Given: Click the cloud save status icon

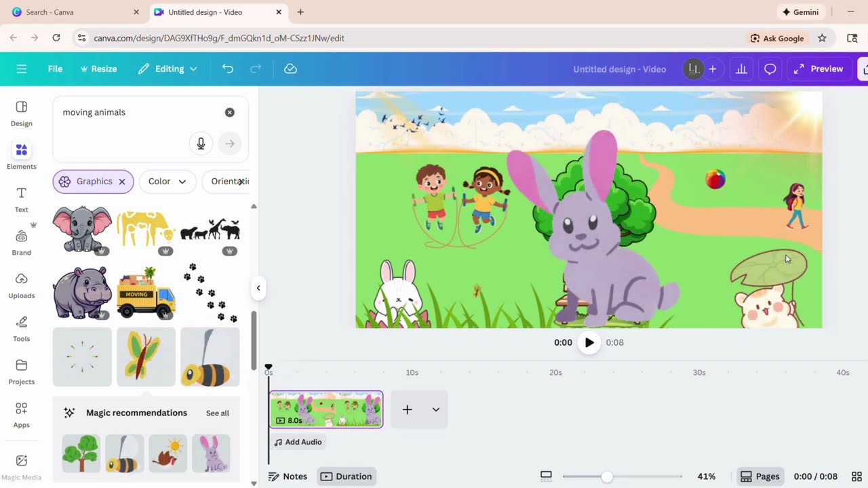Looking at the screenshot, I should (290, 68).
